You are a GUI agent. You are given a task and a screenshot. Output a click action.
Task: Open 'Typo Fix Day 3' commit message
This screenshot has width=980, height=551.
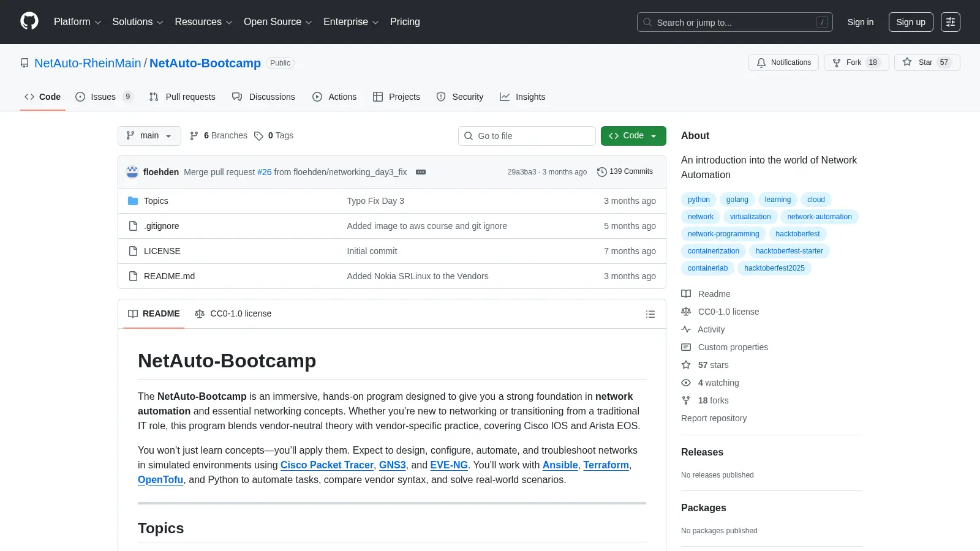coord(375,201)
